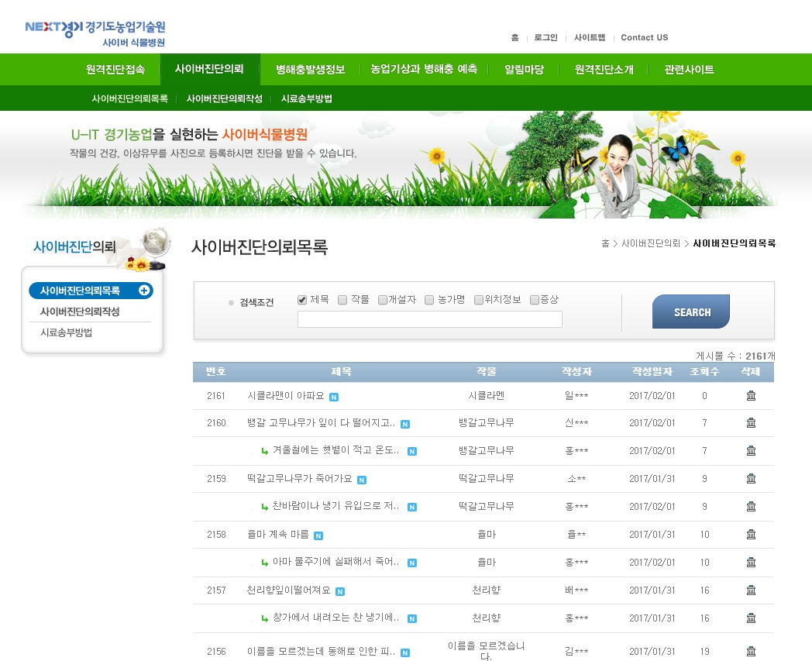Click the trash icon for post 2157
Image resolution: width=812 pixels, height=661 pixels.
pyautogui.click(x=751, y=590)
